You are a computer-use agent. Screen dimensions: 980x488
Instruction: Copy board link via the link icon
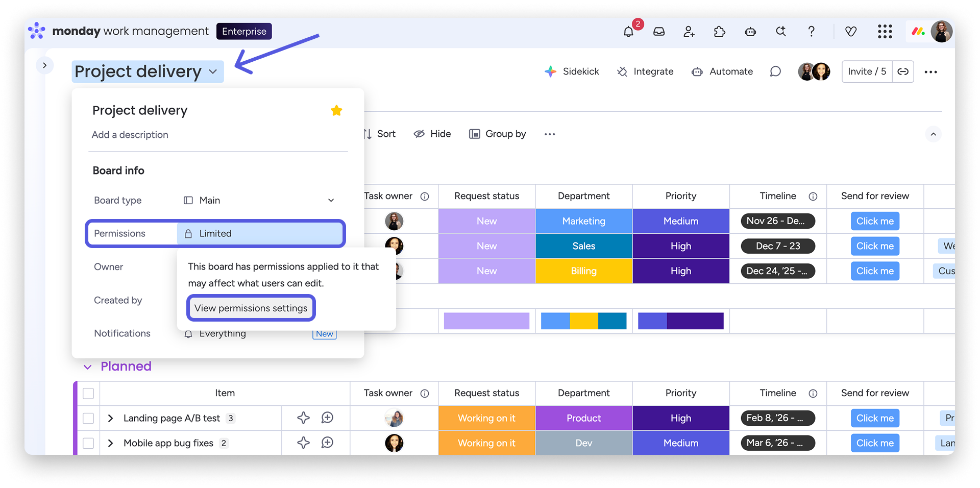903,71
